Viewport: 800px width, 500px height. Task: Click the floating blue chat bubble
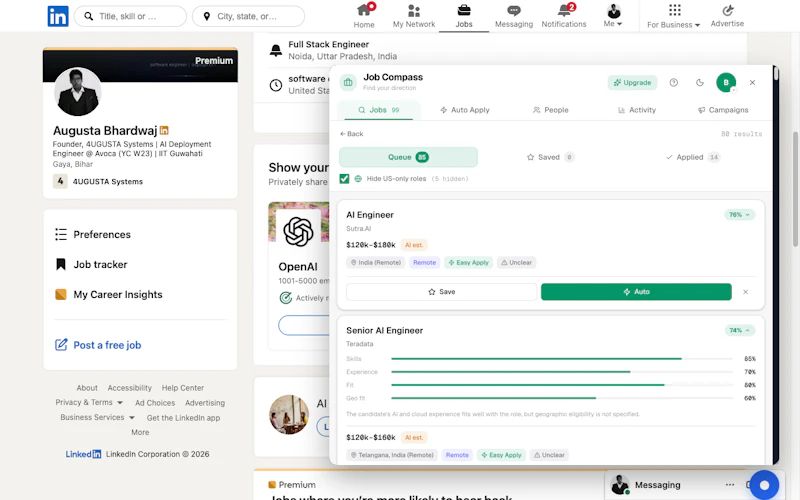point(764,485)
